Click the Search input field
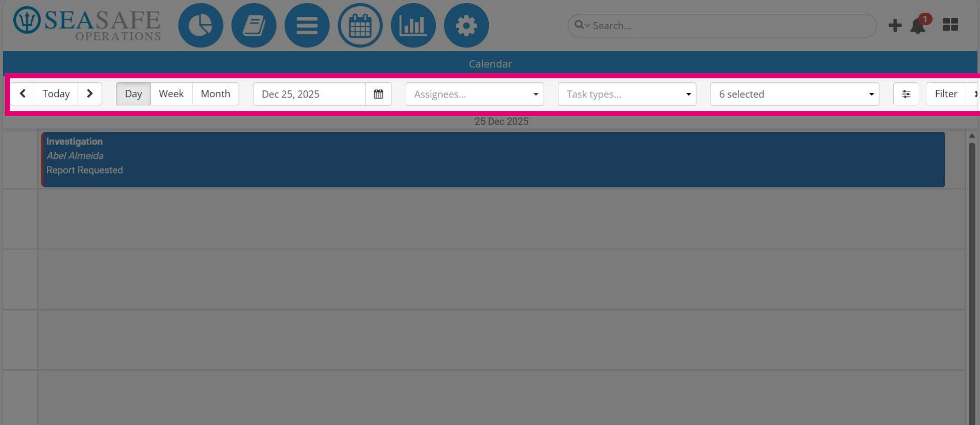Image resolution: width=980 pixels, height=425 pixels. pyautogui.click(x=722, y=26)
